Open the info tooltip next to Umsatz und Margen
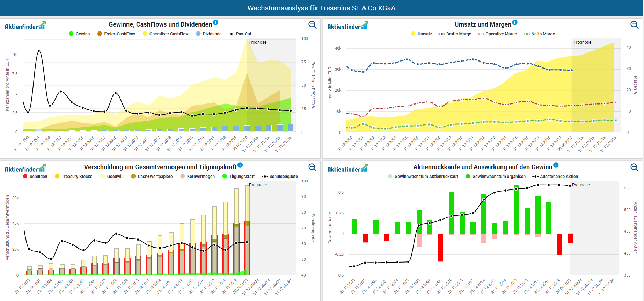Image resolution: width=644 pixels, height=301 pixels. (515, 22)
